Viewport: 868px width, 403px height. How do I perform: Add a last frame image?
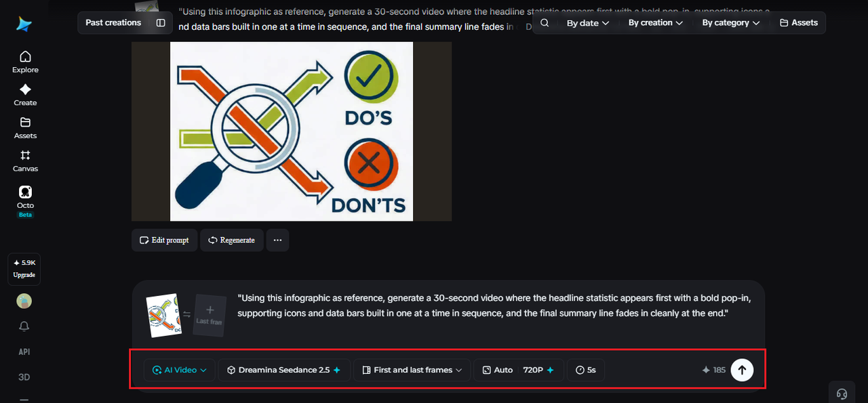pos(210,315)
